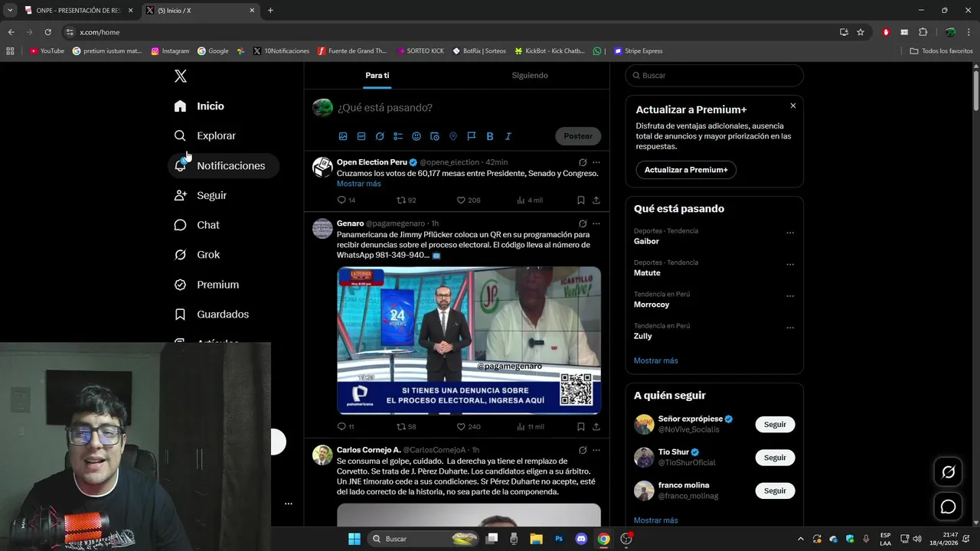Click the X logo in the sidebar
The height and width of the screenshot is (551, 980).
click(181, 76)
